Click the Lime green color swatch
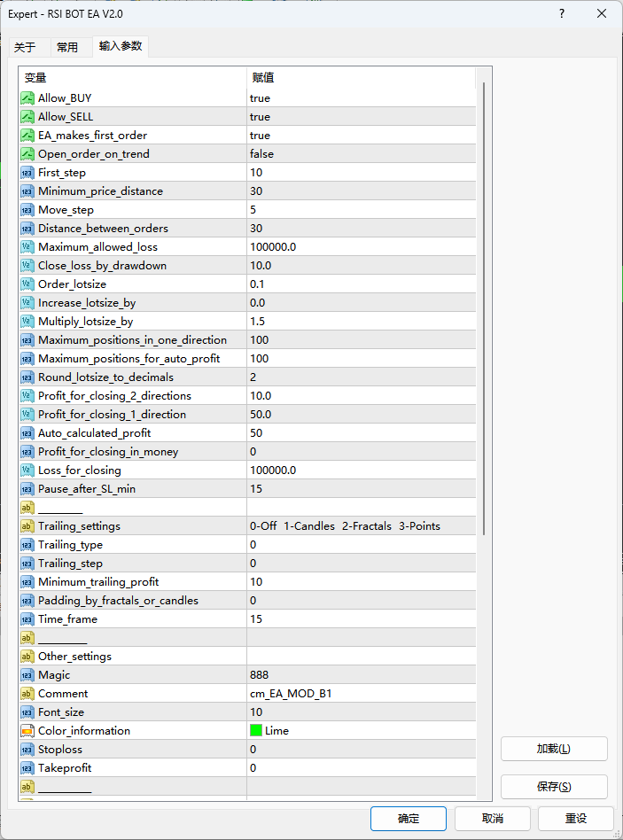Image resolution: width=623 pixels, height=840 pixels. (256, 731)
